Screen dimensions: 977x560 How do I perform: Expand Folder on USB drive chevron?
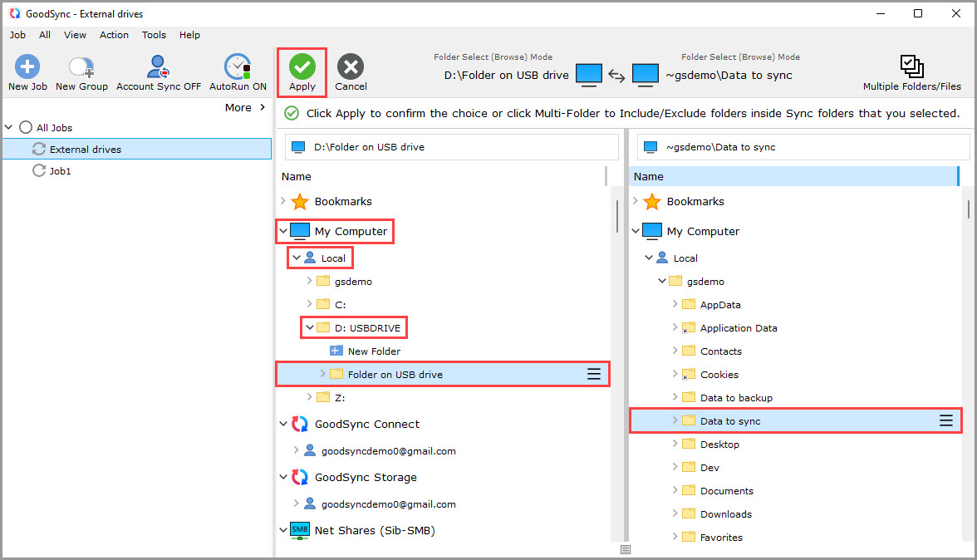(x=322, y=374)
